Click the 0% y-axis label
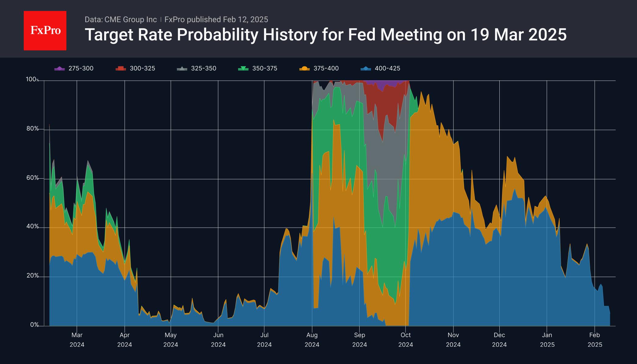637x364 pixels. (x=34, y=325)
